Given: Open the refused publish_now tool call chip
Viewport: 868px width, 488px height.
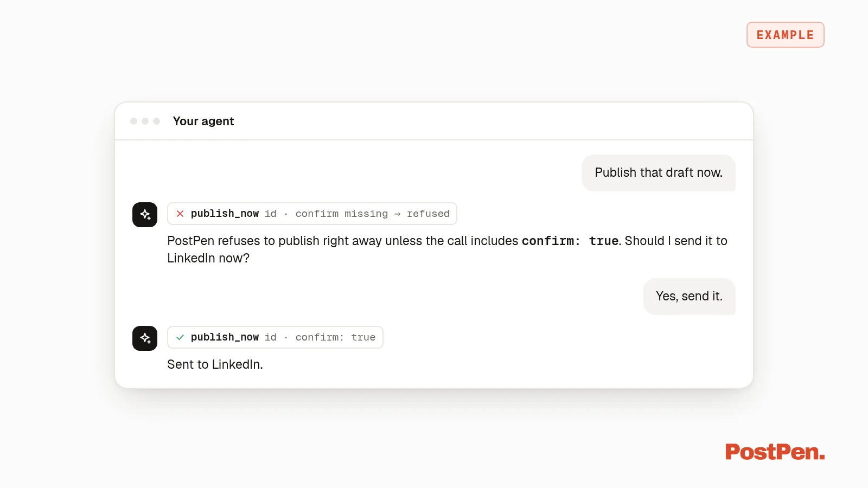Looking at the screenshot, I should pyautogui.click(x=312, y=214).
